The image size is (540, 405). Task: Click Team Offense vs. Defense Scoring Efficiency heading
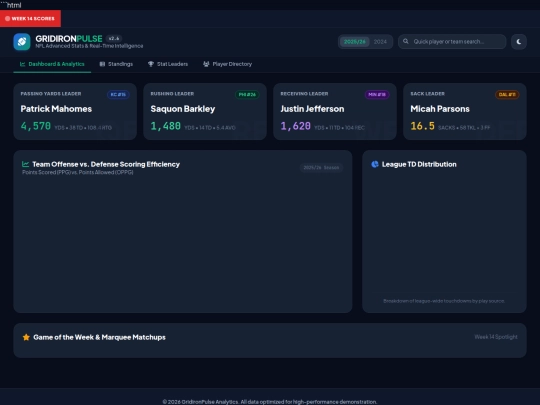(x=106, y=164)
